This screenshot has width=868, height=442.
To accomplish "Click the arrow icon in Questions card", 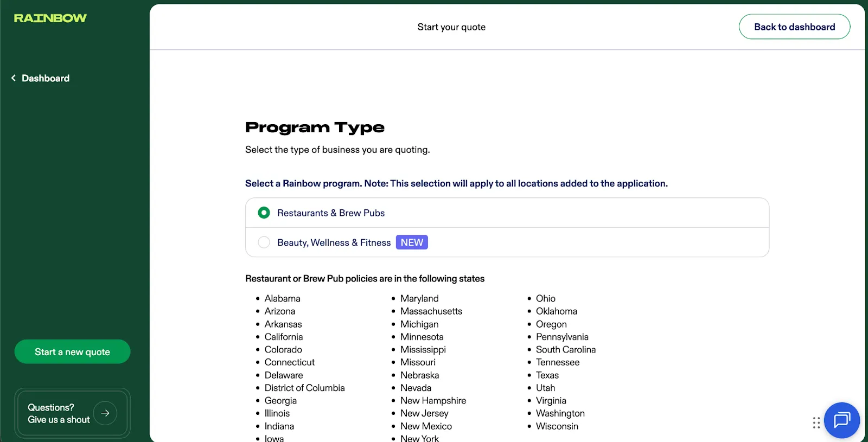I will pos(105,413).
